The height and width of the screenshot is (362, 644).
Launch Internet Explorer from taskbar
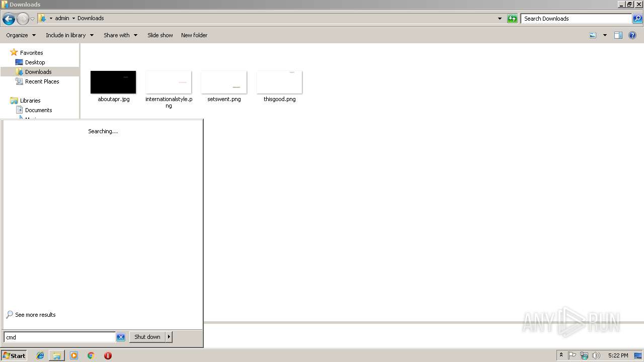coord(40,355)
